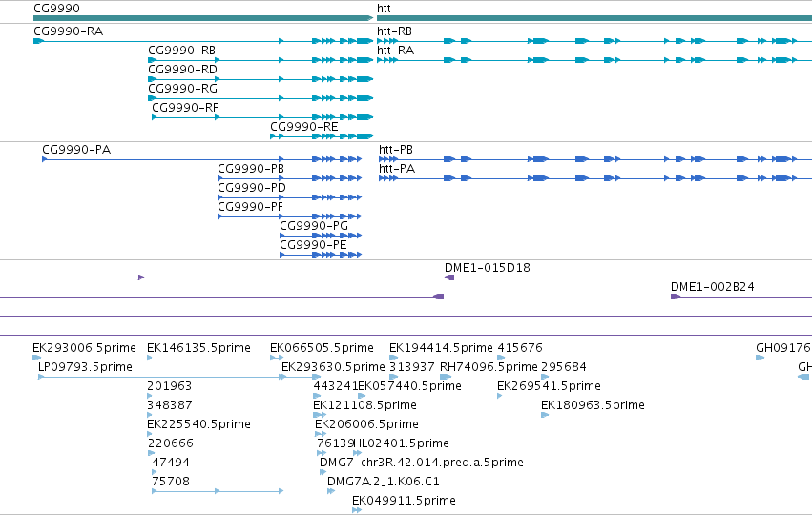Image resolution: width=812 pixels, height=515 pixels.
Task: Select the htt-PB protein label
Action: coord(396,150)
